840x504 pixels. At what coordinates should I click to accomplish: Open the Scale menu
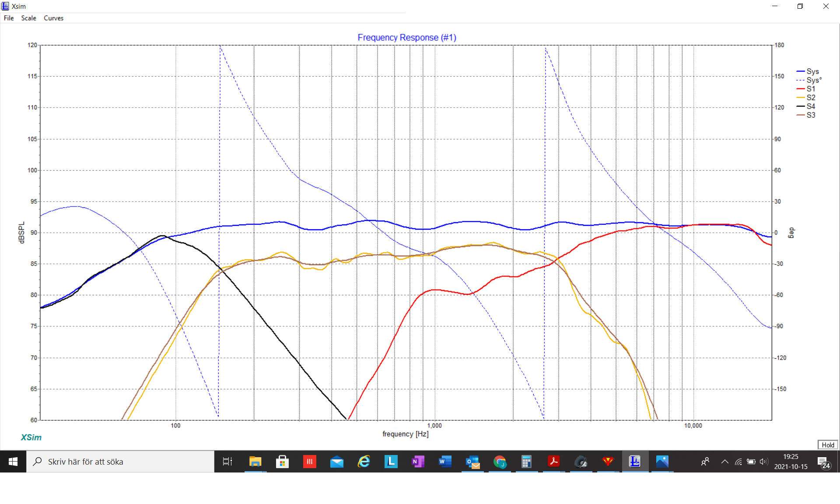28,18
